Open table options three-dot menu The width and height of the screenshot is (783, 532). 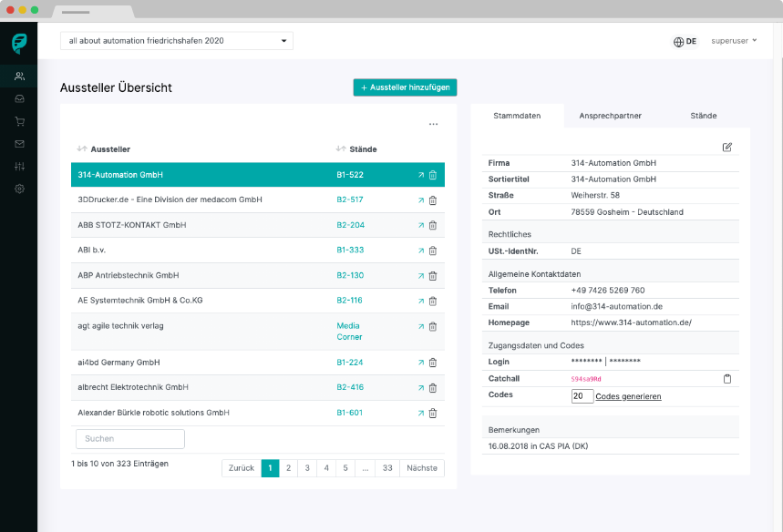tap(434, 124)
